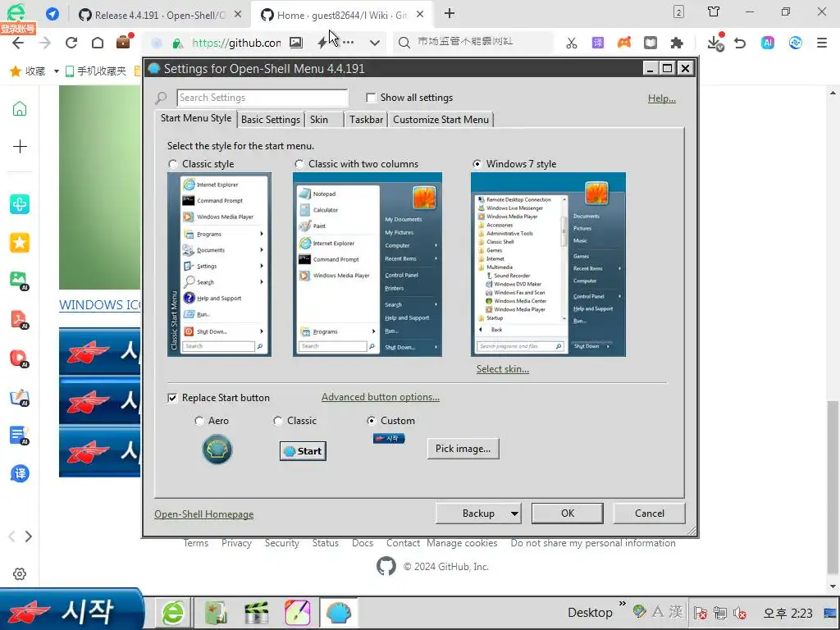This screenshot has height=630, width=840.
Task: Select the Classic style radio button
Action: click(173, 164)
